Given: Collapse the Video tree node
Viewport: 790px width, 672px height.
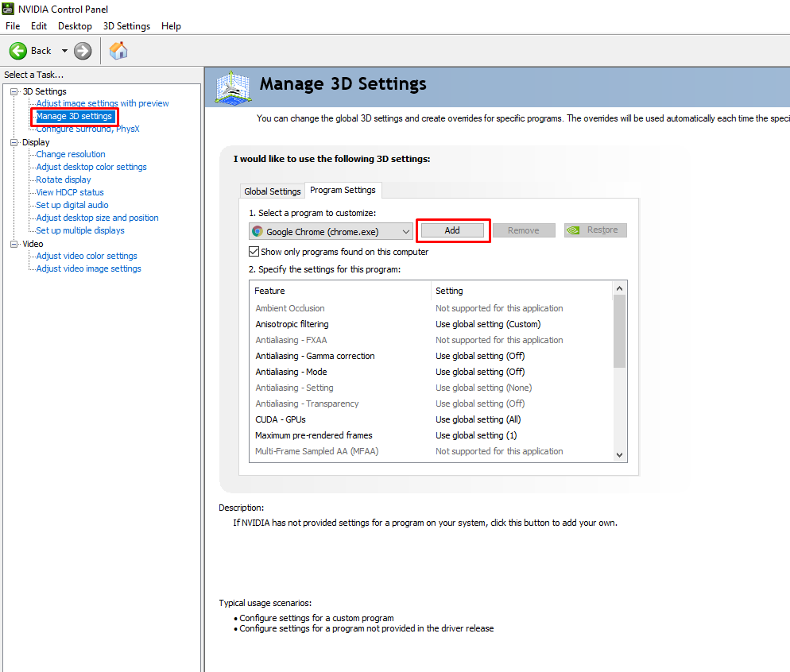Looking at the screenshot, I should (14, 244).
